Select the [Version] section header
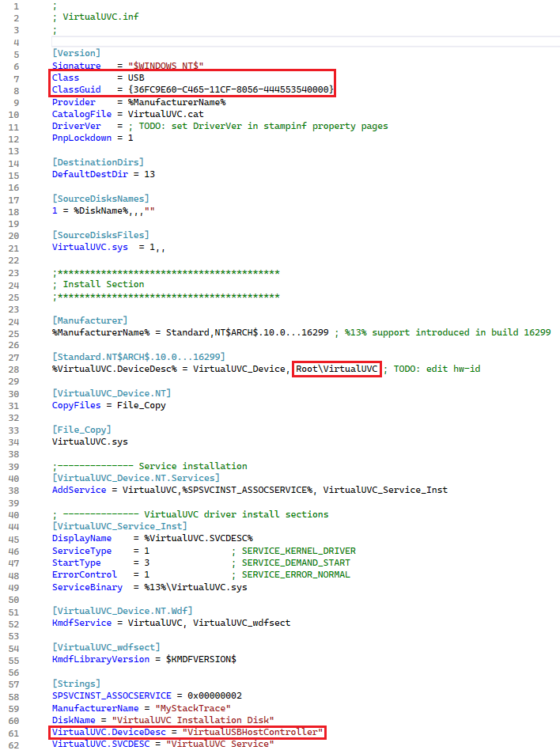 77,53
